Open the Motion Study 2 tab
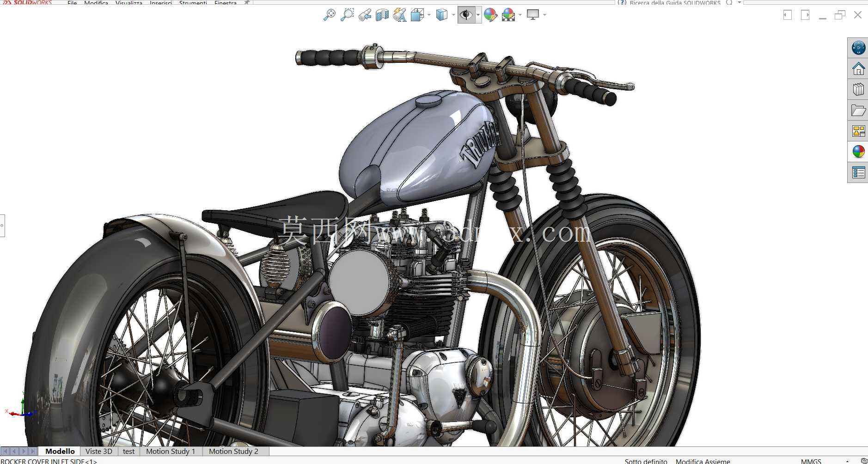The height and width of the screenshot is (464, 868). (233, 451)
